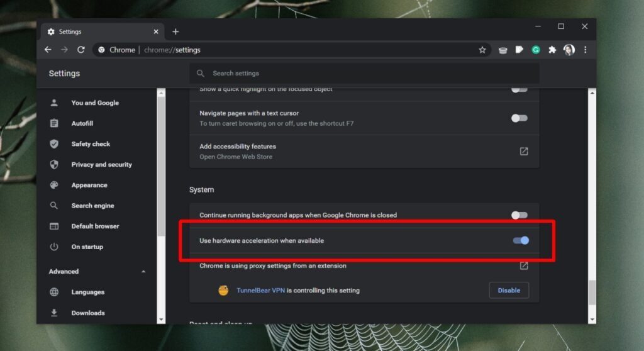The width and height of the screenshot is (644, 351).
Task: Reload the settings page
Action: [81, 50]
